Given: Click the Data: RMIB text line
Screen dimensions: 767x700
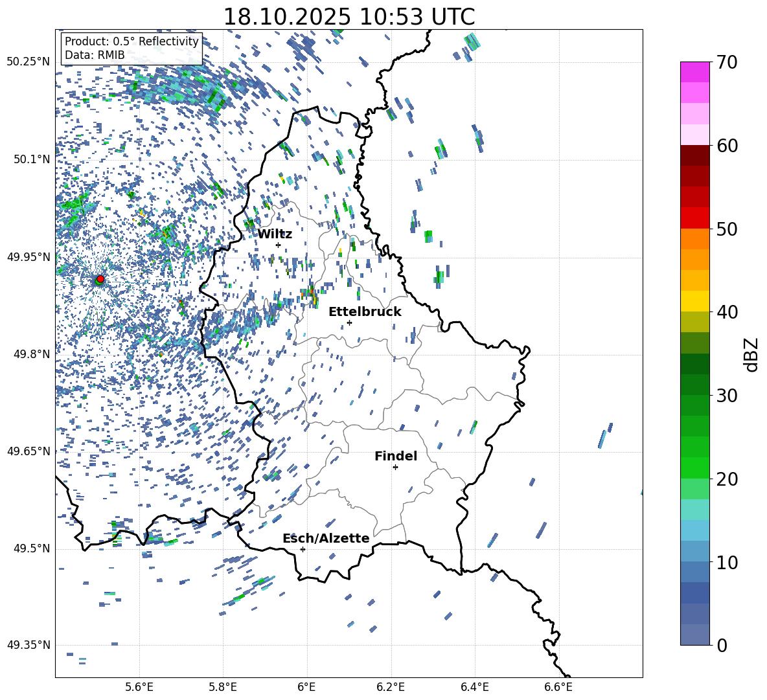Looking at the screenshot, I should coord(95,55).
